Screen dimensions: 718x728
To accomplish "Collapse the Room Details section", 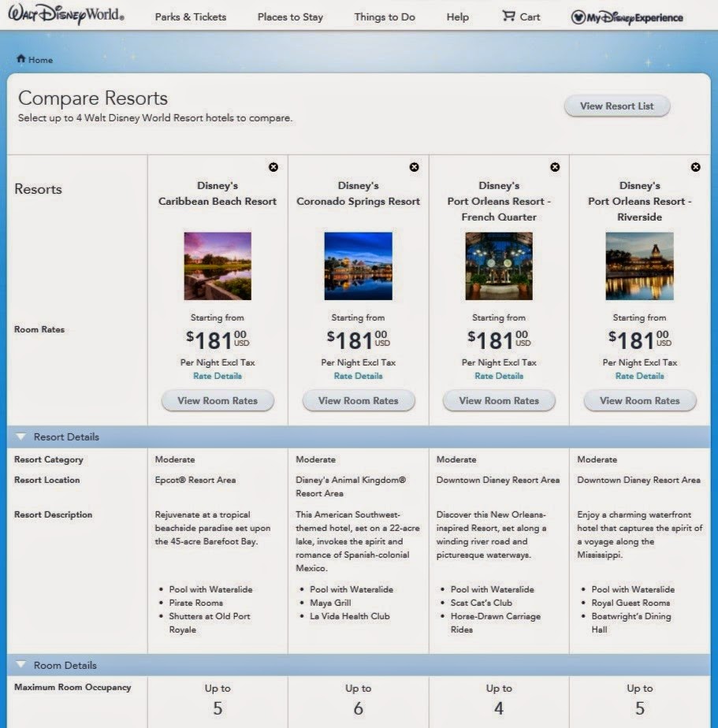I will pyautogui.click(x=21, y=666).
